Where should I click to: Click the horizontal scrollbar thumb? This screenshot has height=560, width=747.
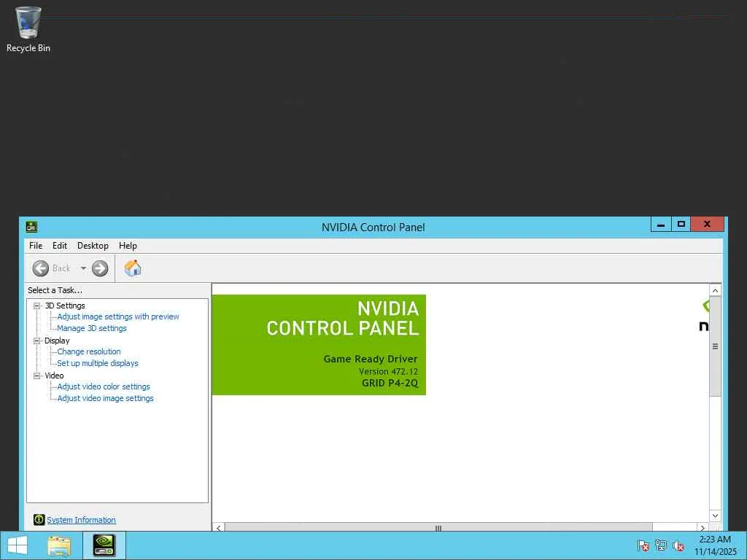pos(438,528)
